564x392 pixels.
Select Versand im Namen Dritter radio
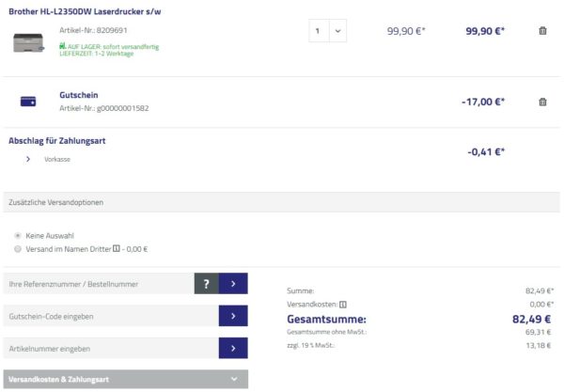click(18, 249)
